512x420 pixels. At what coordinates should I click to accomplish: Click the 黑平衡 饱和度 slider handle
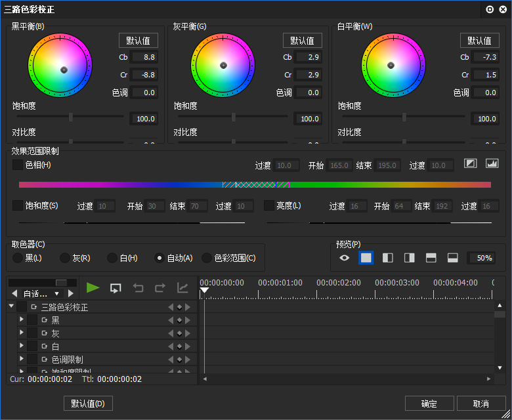[x=70, y=117]
